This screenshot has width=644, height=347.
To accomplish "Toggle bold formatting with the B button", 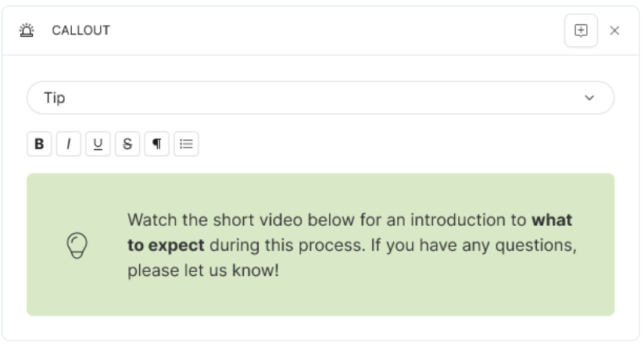I will click(39, 144).
